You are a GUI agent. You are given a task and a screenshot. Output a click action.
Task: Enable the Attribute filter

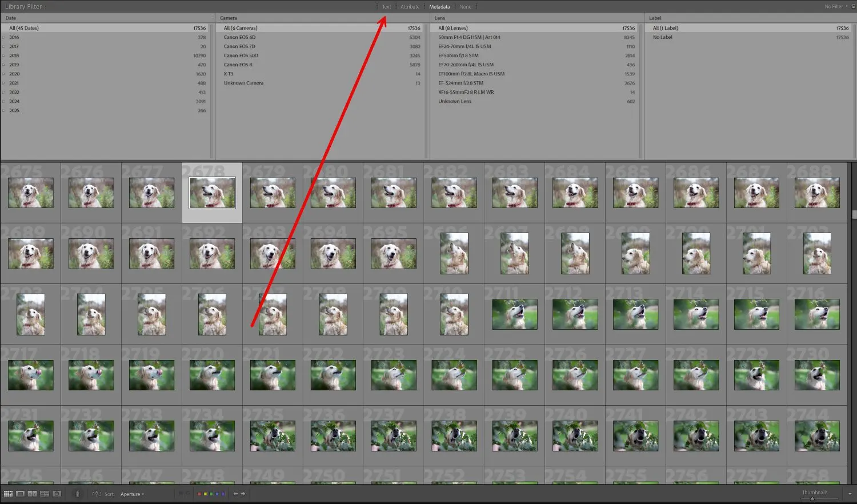[410, 6]
